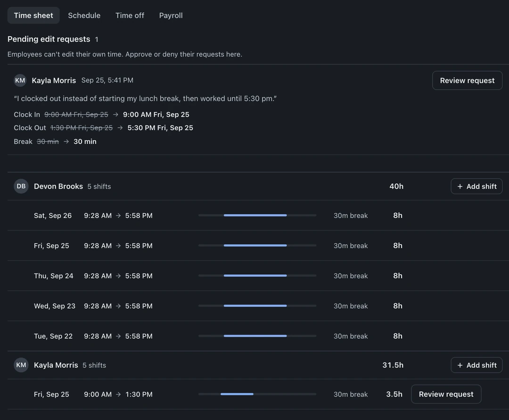509x420 pixels.
Task: Add shift for Devon Brooks
Action: (476, 186)
